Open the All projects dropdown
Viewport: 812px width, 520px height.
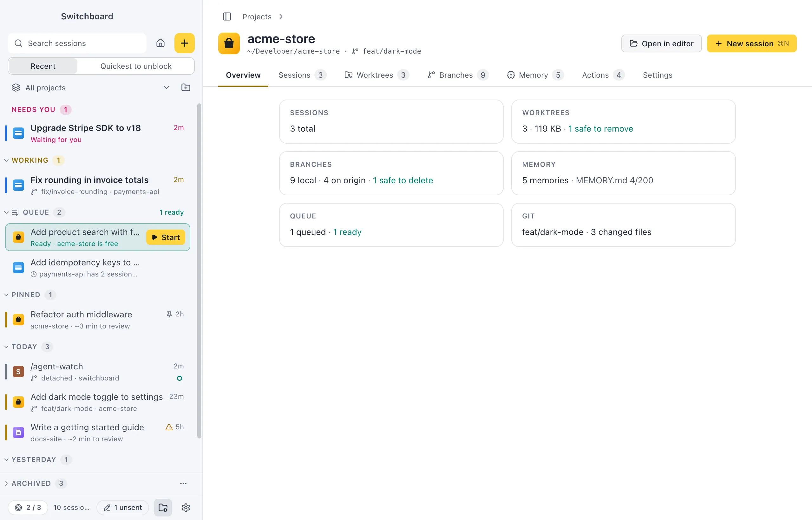coord(90,88)
